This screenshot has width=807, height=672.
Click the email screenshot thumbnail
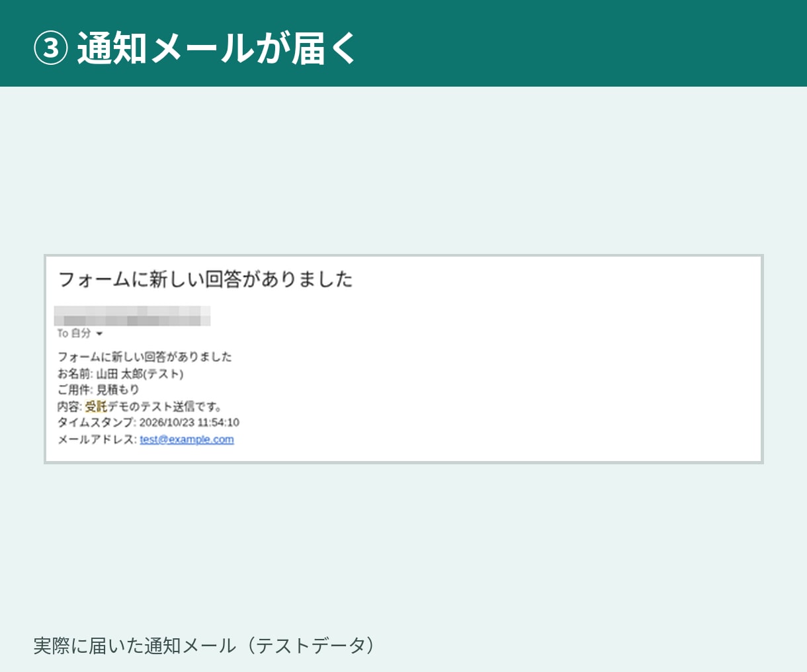(403, 359)
